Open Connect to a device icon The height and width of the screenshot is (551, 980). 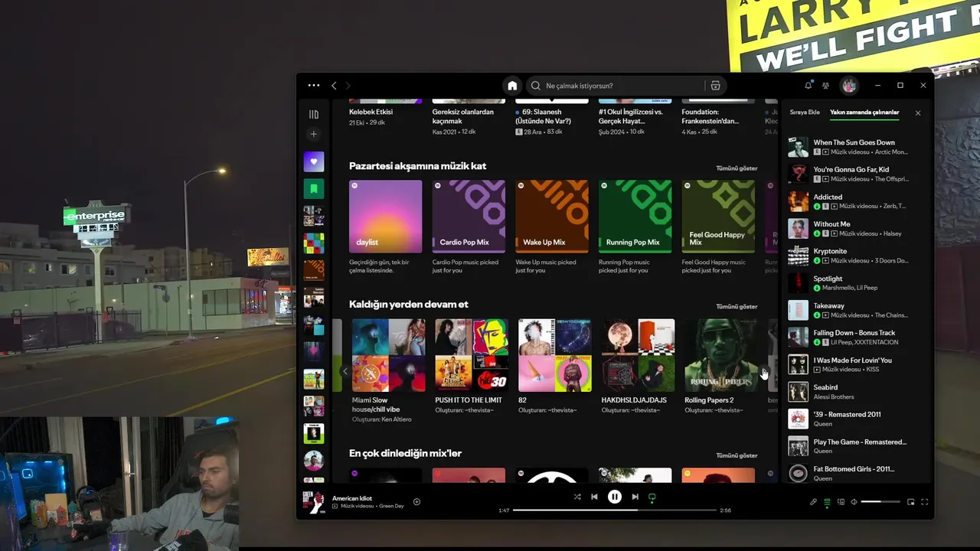tap(841, 502)
